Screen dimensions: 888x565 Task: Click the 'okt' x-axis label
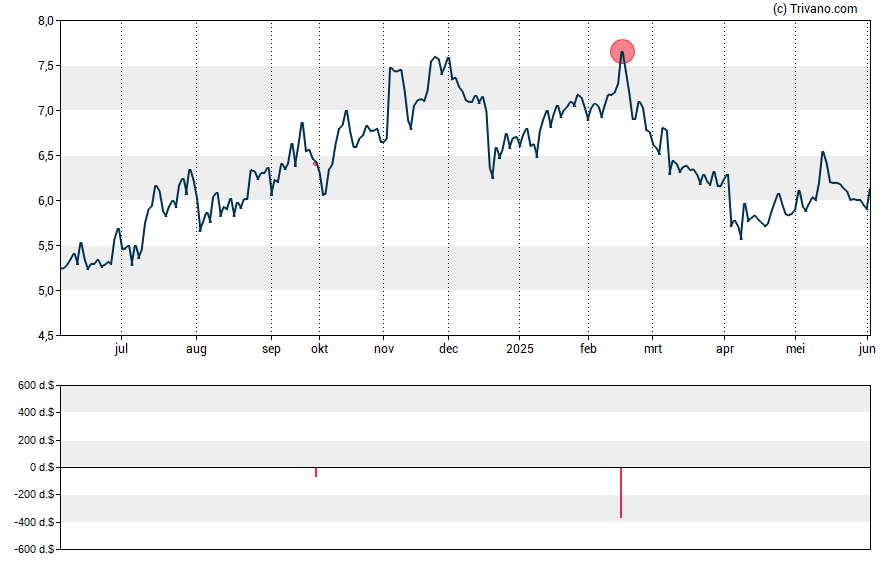pos(319,349)
